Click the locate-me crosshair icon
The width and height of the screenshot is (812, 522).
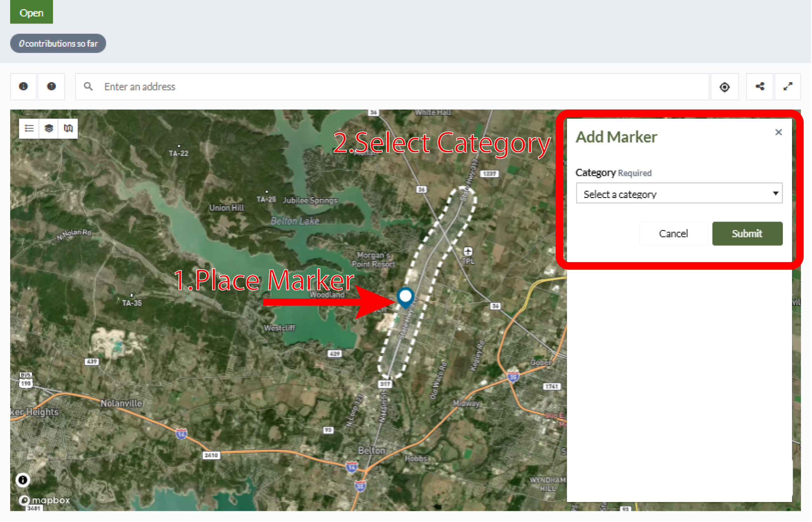point(725,87)
